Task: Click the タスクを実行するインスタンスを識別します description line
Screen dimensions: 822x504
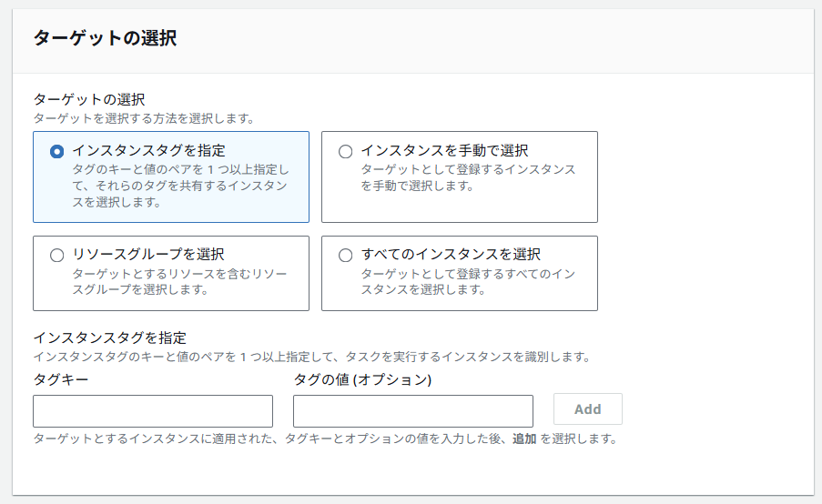Action: [312, 357]
